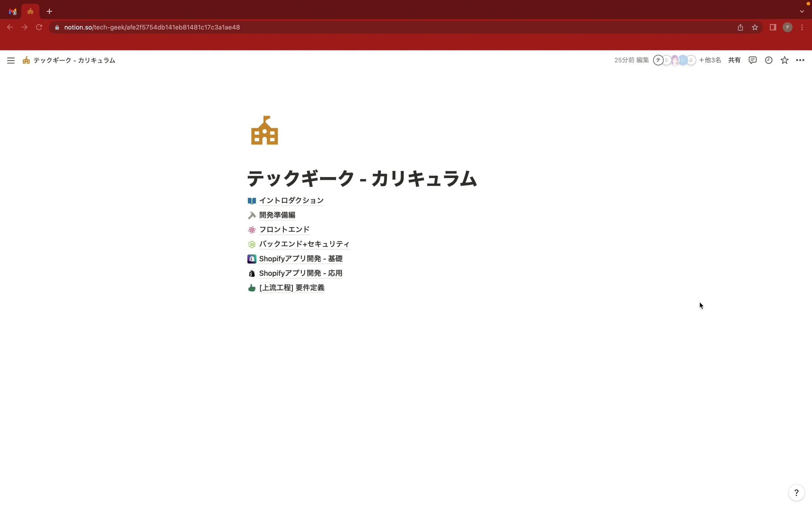This screenshot has height=508, width=812.
Task: Click the black Shopify bag icon beside 応用
Action: pos(252,274)
